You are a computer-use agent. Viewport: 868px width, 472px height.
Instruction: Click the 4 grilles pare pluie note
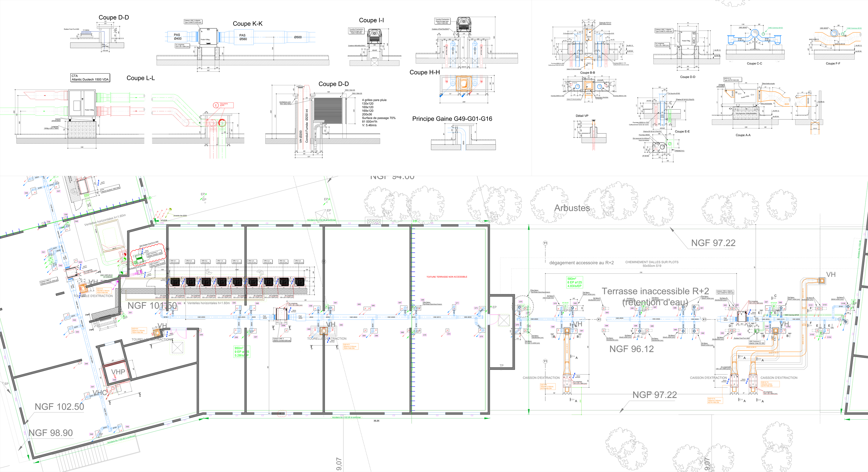click(x=374, y=100)
